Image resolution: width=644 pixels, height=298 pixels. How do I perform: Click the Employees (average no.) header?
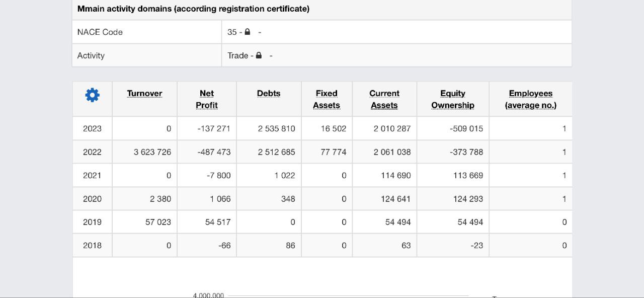530,99
